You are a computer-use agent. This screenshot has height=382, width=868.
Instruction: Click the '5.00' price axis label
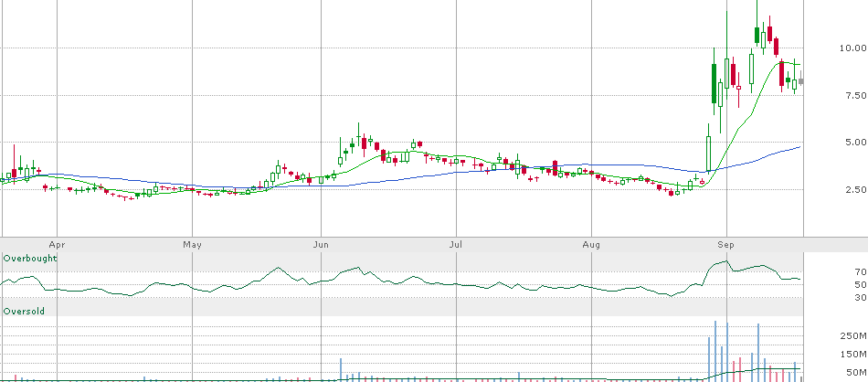855,143
